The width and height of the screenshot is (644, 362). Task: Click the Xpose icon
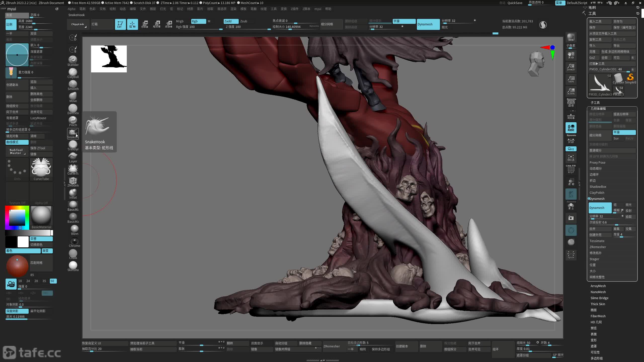coord(571,254)
